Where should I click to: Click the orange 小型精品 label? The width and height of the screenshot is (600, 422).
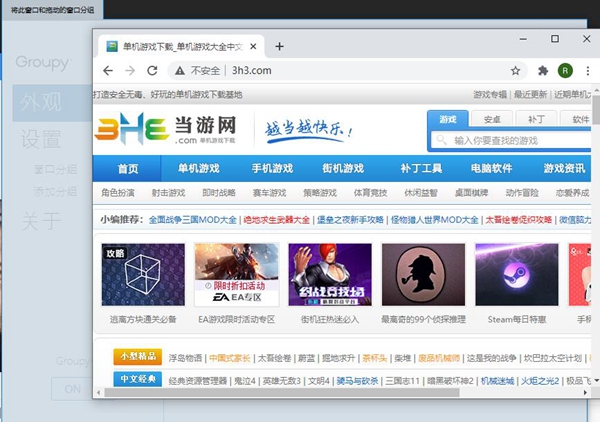pyautogui.click(x=138, y=357)
